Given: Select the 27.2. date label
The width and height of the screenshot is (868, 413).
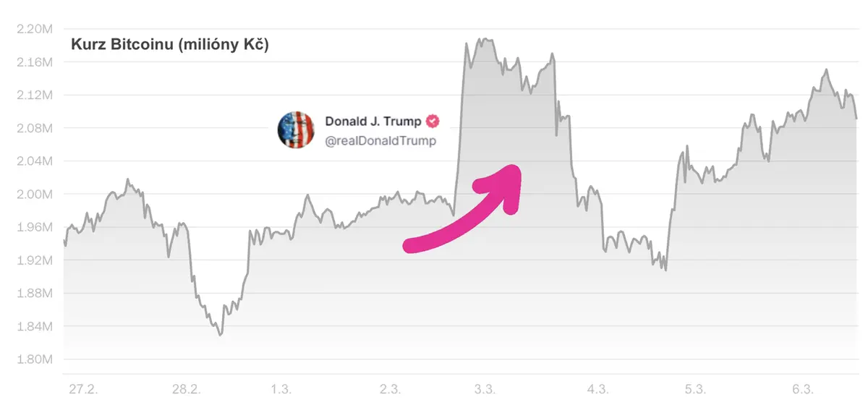Looking at the screenshot, I should click(x=82, y=390).
